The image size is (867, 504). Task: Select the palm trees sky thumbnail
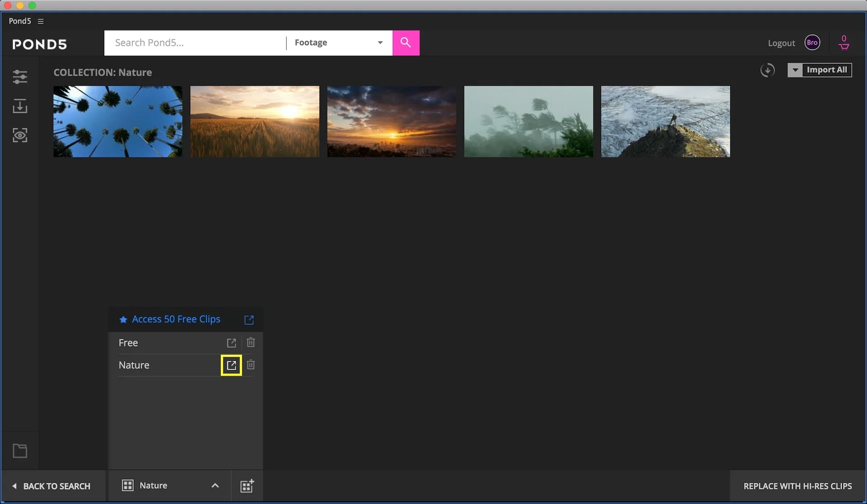118,121
